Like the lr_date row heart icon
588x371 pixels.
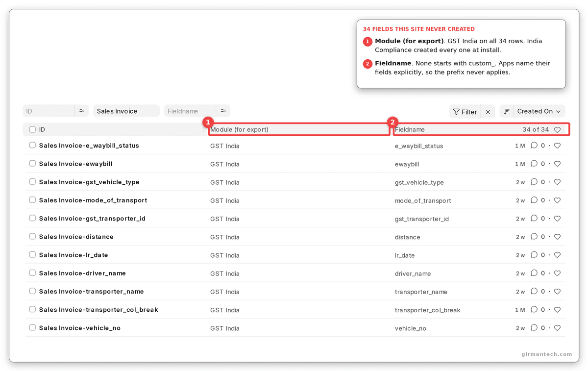click(557, 255)
